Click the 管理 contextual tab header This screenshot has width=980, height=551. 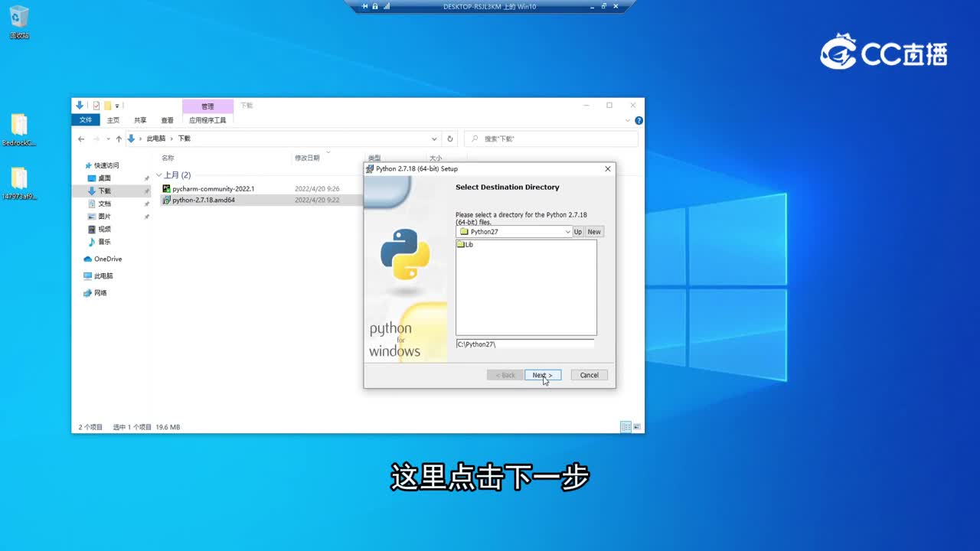207,106
